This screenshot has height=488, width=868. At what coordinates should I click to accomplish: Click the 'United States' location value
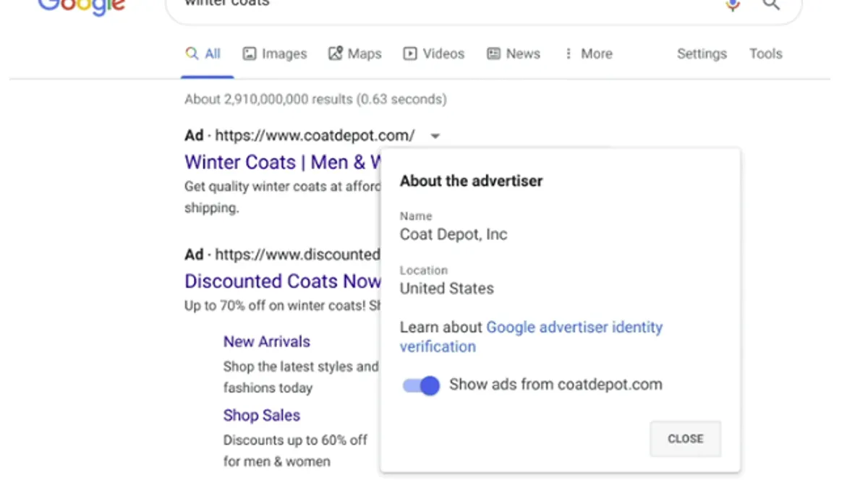[x=447, y=288]
